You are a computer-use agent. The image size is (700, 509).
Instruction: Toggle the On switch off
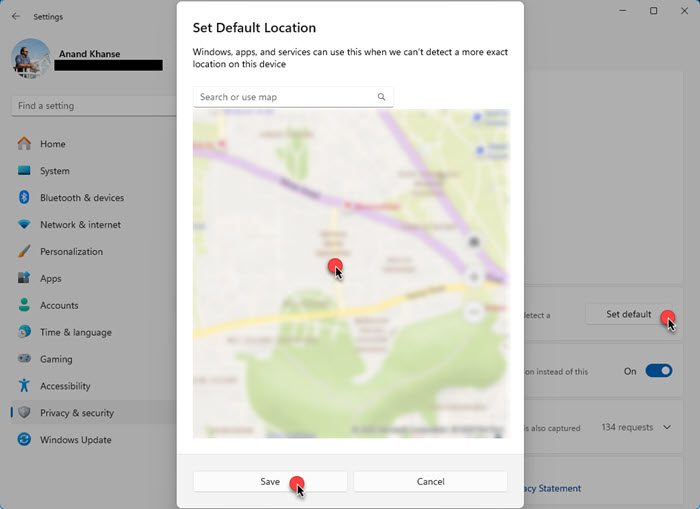click(658, 371)
